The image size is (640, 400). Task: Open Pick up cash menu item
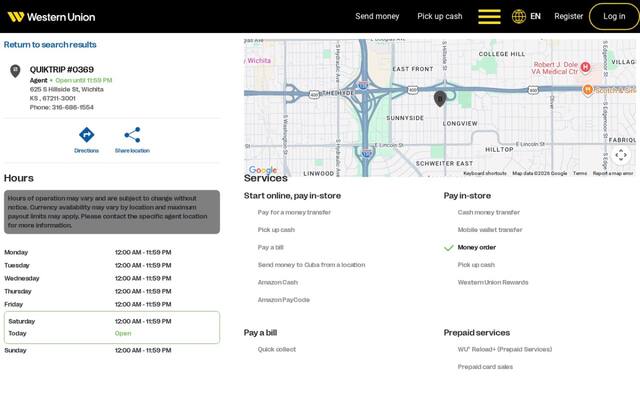[x=440, y=16]
